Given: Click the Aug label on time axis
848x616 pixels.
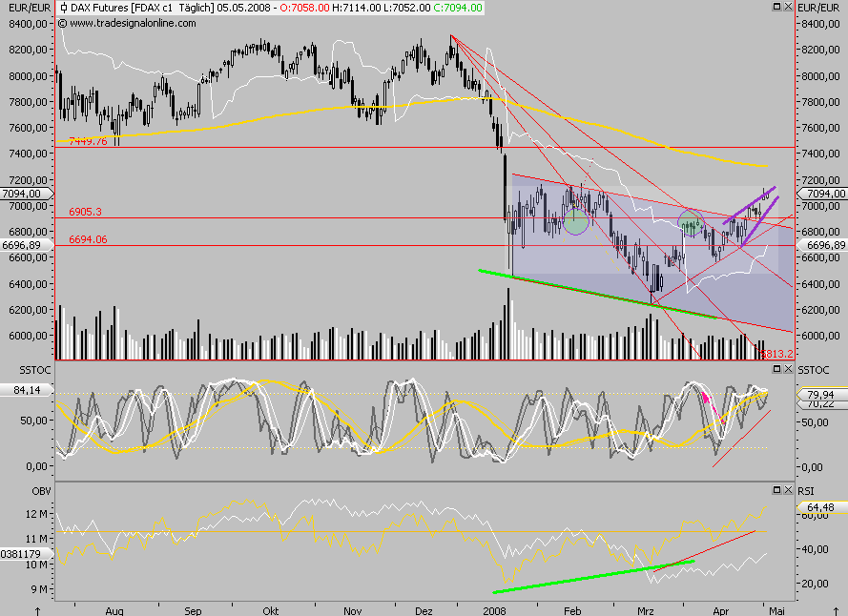Looking at the screenshot, I should click(114, 610).
